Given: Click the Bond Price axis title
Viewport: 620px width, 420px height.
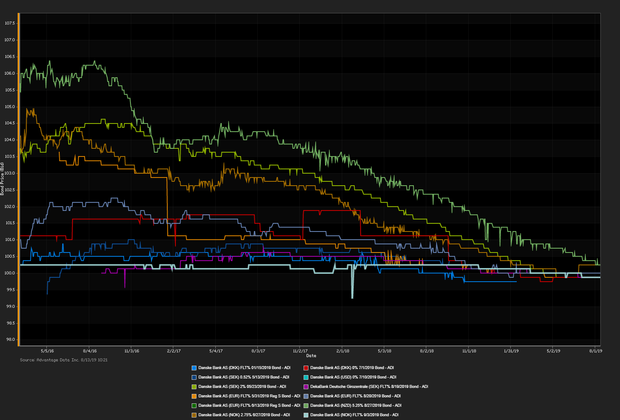Looking at the screenshot, I should pyautogui.click(x=2, y=179).
